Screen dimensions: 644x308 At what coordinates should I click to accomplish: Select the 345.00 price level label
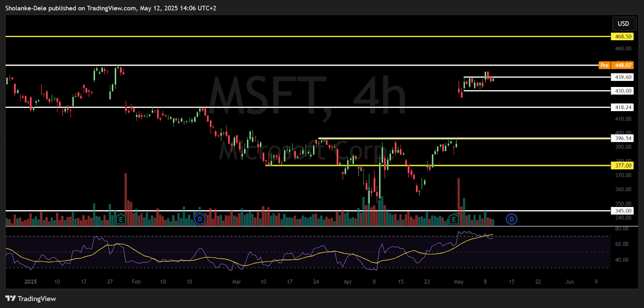coord(622,211)
